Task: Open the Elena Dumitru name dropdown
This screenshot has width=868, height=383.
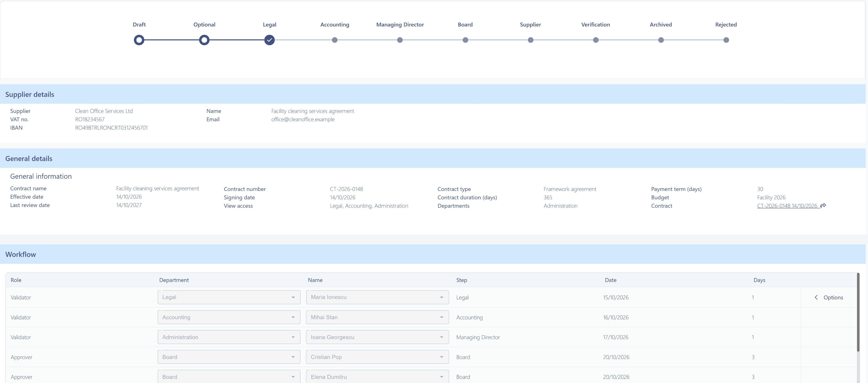Action: point(377,377)
